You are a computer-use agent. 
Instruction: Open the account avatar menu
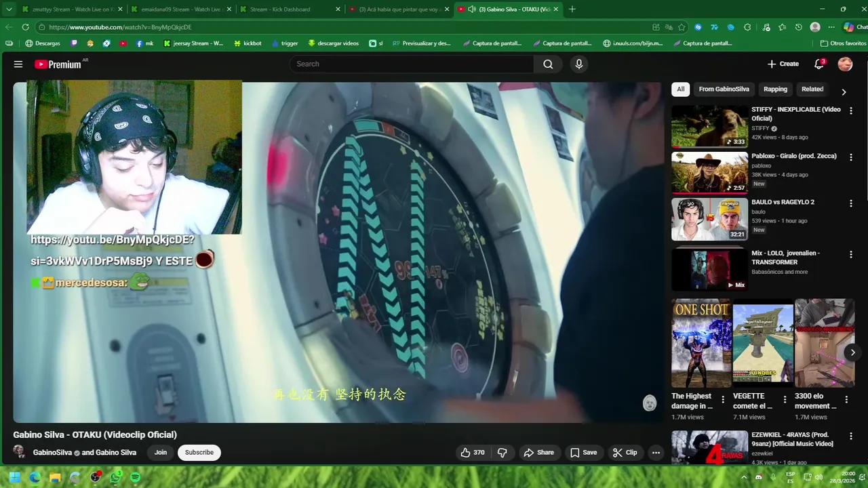[x=845, y=64]
